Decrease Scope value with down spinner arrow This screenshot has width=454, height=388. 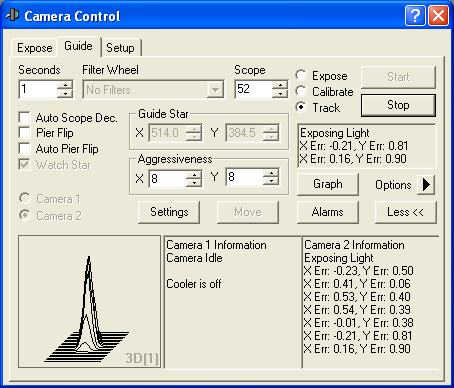[280, 94]
